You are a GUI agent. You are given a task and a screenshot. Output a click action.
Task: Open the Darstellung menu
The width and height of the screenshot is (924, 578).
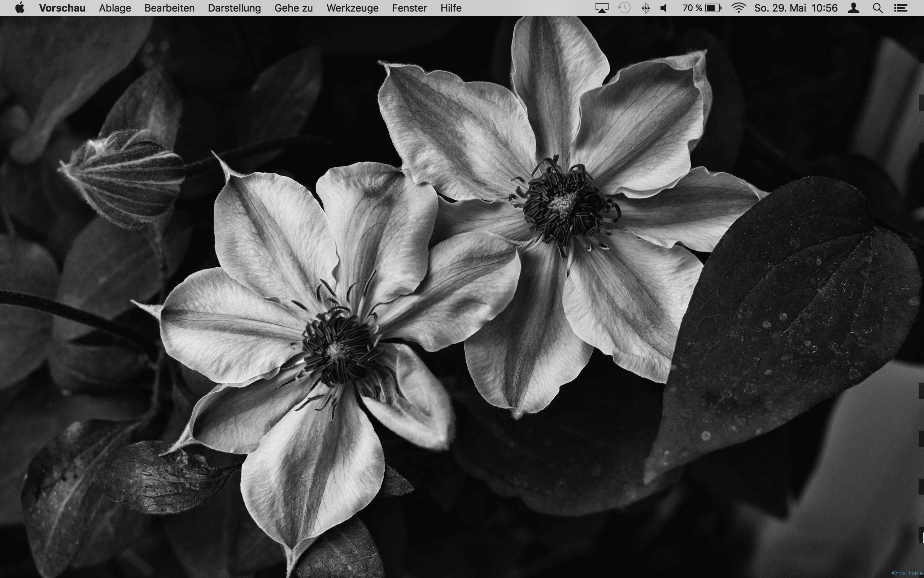(x=235, y=8)
